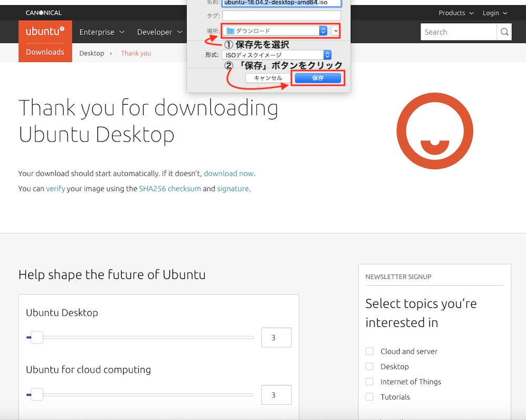526x420 pixels.
Task: Open the 場所 ダウンロード location dropdown
Action: [x=275, y=31]
